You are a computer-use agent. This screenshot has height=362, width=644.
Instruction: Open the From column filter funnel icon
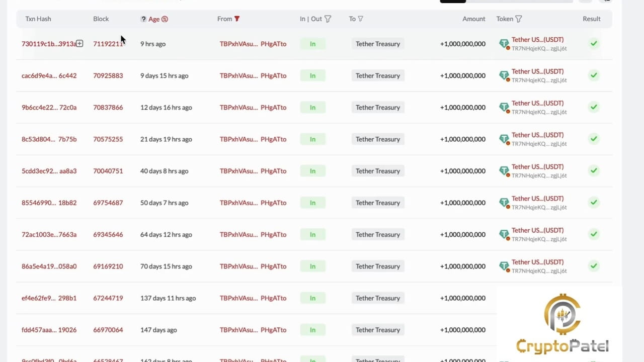[238, 19]
